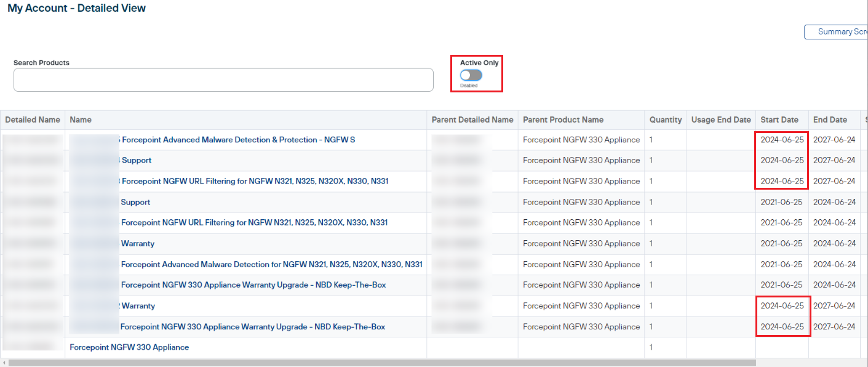Screen dimensions: 868x367
Task: Select end date 2024-06-24 in Warranty Upgrade 2021 row
Action: [834, 285]
